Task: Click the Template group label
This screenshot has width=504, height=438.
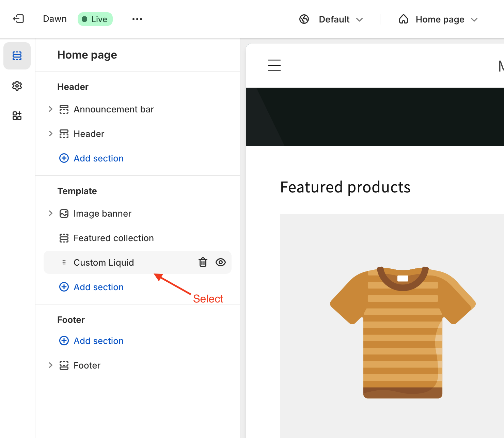Action: coord(77,191)
